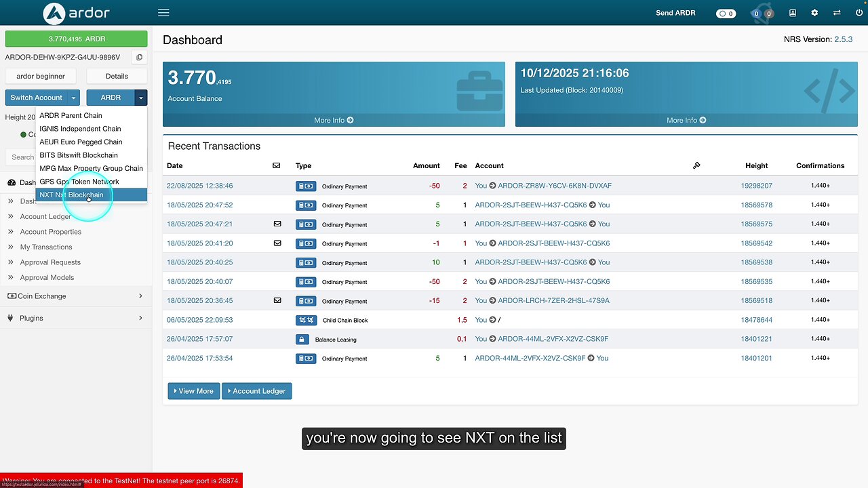
Task: Open account ARDOR-ZR8W-Y6CV-6K8N-DVXAF
Action: pos(555,186)
